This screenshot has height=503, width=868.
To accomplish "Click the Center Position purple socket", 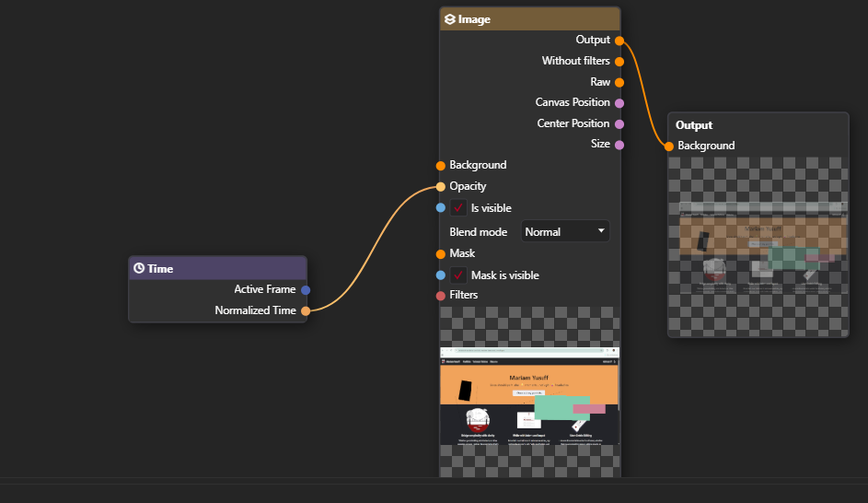I will pyautogui.click(x=619, y=123).
